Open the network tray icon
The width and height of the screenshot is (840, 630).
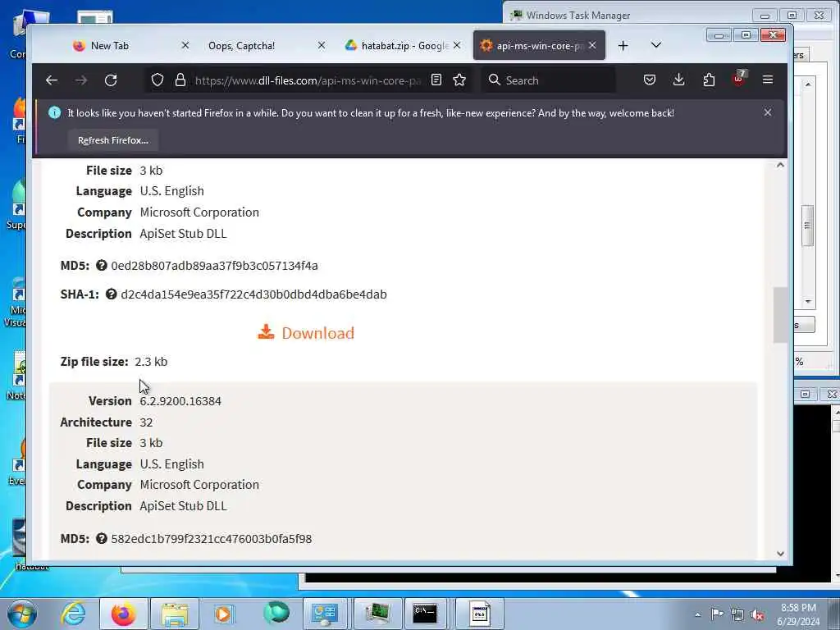click(737, 614)
